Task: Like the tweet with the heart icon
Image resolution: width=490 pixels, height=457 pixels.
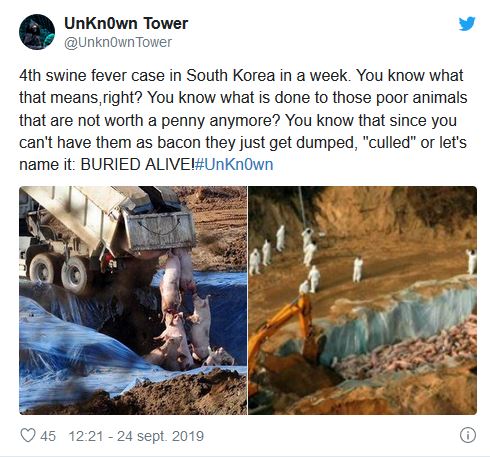Action: tap(28, 435)
